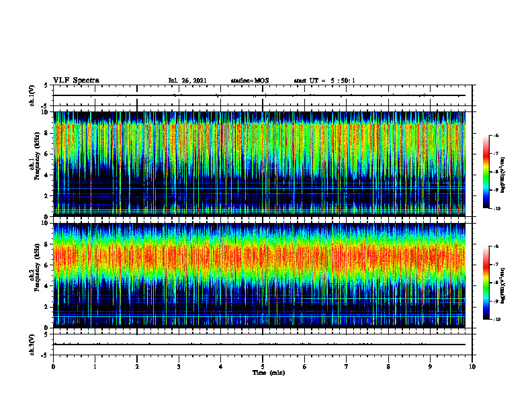Viewport: 532px width, 411px height.
Task: Click the ch.2 frequency tick label "2"
Action: [47, 307]
